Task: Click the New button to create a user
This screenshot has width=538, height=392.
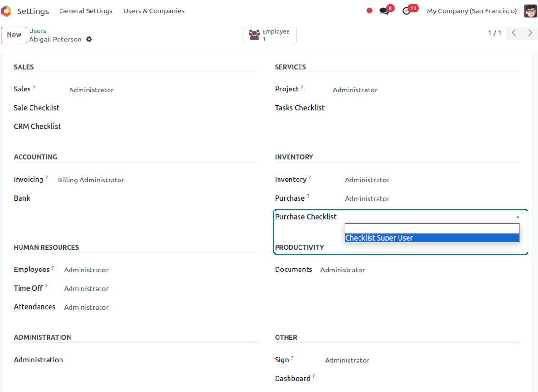Action: (14, 35)
